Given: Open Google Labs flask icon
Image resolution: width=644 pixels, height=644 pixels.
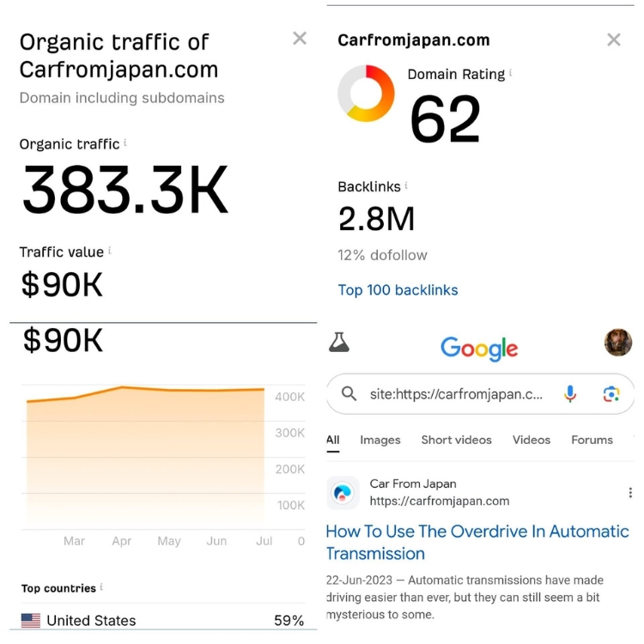Looking at the screenshot, I should [339, 342].
